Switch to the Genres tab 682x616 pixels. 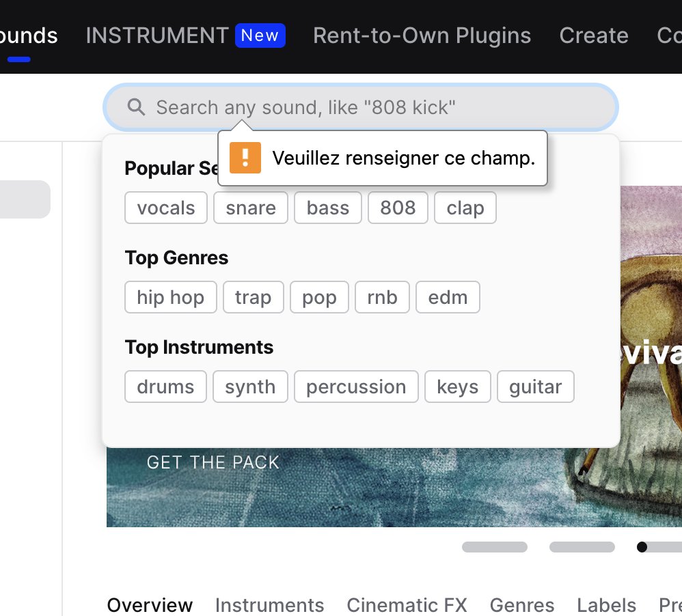tap(522, 605)
